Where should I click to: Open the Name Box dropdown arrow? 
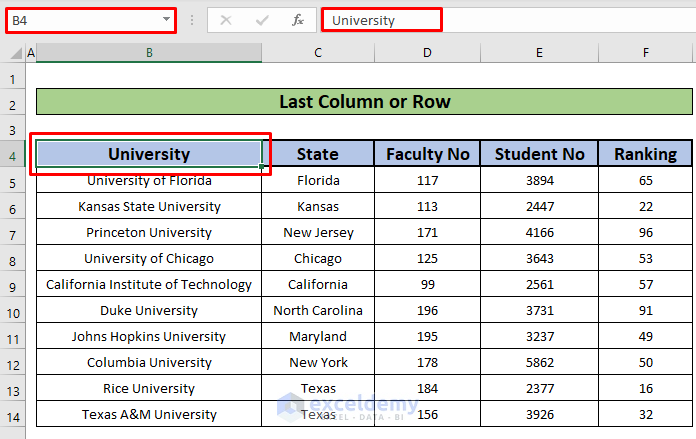(x=165, y=20)
